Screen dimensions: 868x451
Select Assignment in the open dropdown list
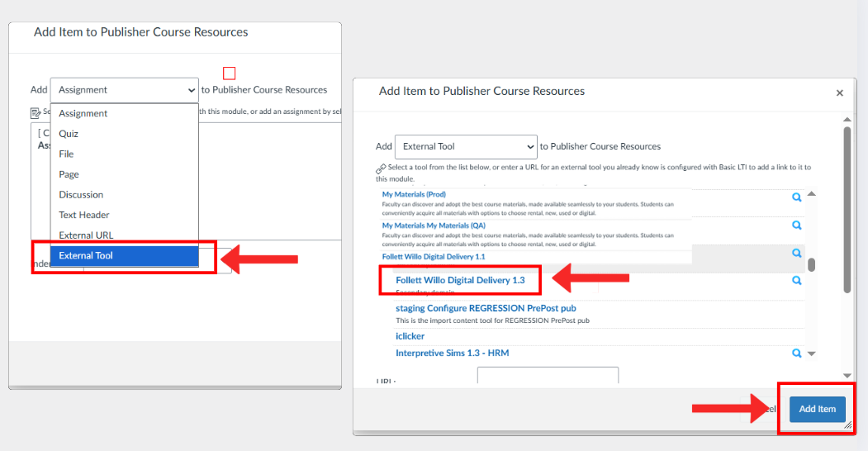pyautogui.click(x=125, y=113)
